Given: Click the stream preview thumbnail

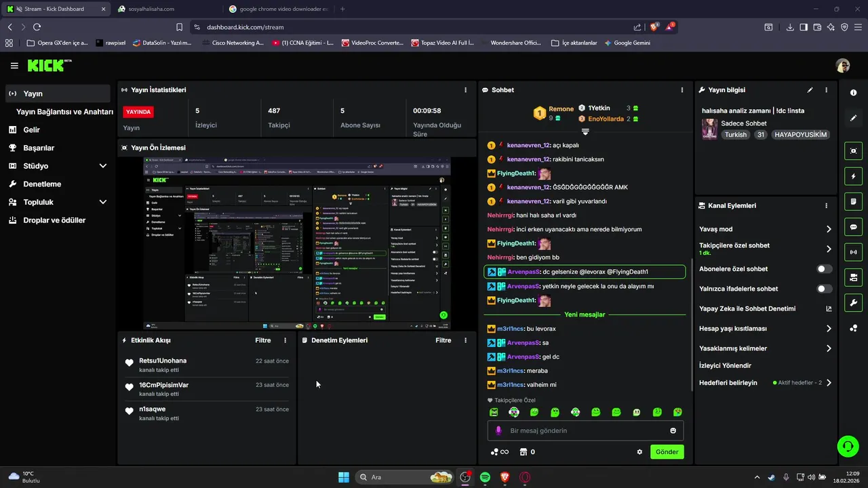Looking at the screenshot, I should [x=297, y=243].
